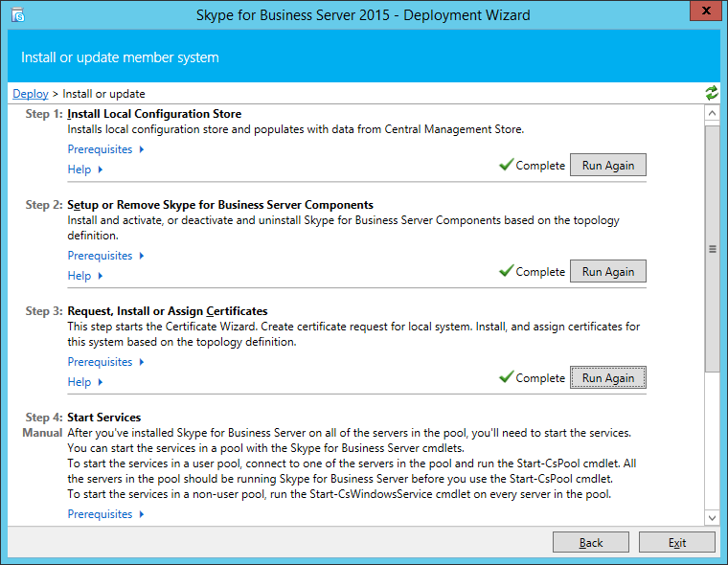The image size is (728, 565).
Task: Click the Exit button
Action: click(x=677, y=542)
